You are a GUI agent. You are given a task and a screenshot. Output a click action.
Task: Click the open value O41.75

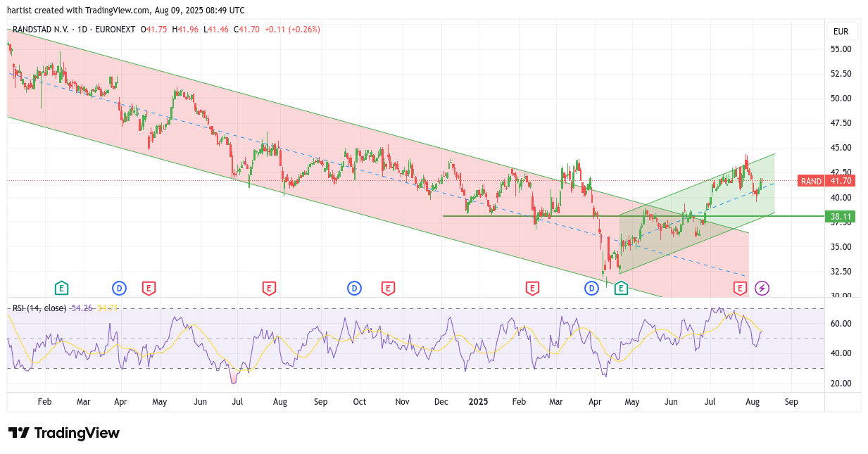pyautogui.click(x=153, y=30)
